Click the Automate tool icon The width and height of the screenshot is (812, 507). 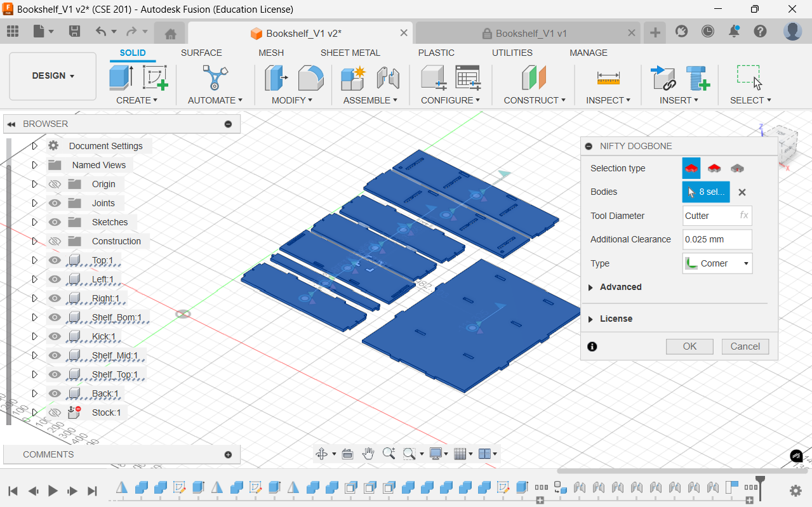click(215, 77)
